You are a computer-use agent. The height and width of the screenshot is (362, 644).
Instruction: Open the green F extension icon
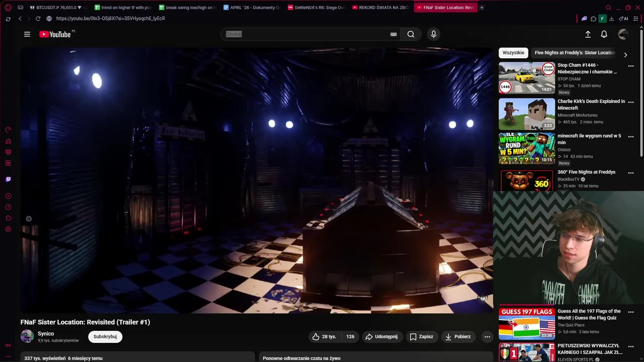[x=602, y=19]
